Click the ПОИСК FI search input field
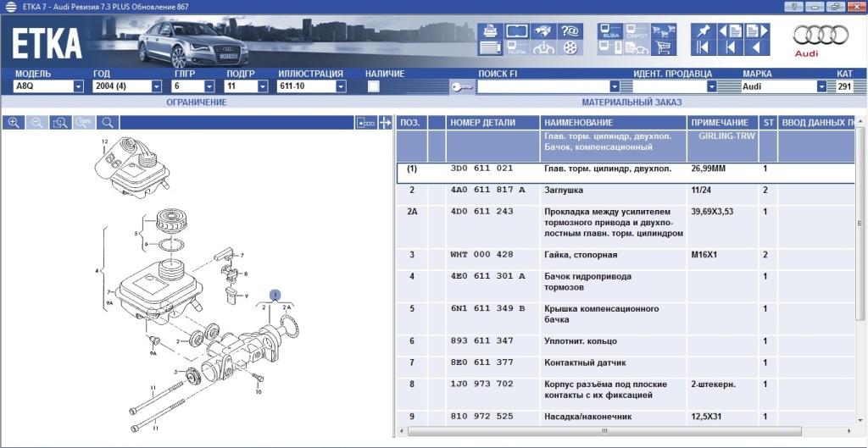868x448 pixels. click(x=542, y=86)
